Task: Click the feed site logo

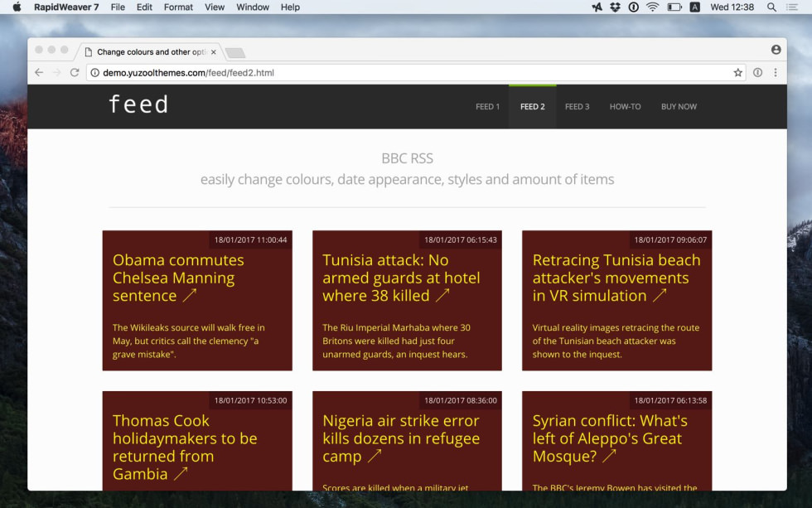Action: tap(139, 104)
